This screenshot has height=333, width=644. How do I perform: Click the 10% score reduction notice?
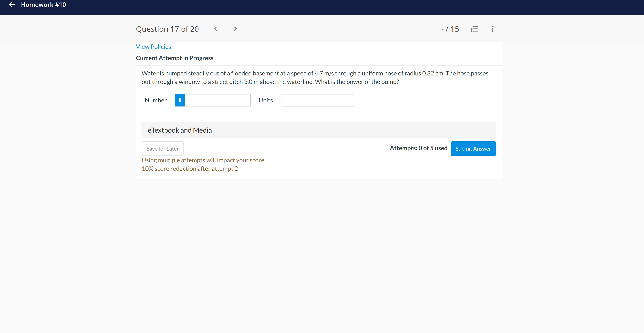[190, 169]
